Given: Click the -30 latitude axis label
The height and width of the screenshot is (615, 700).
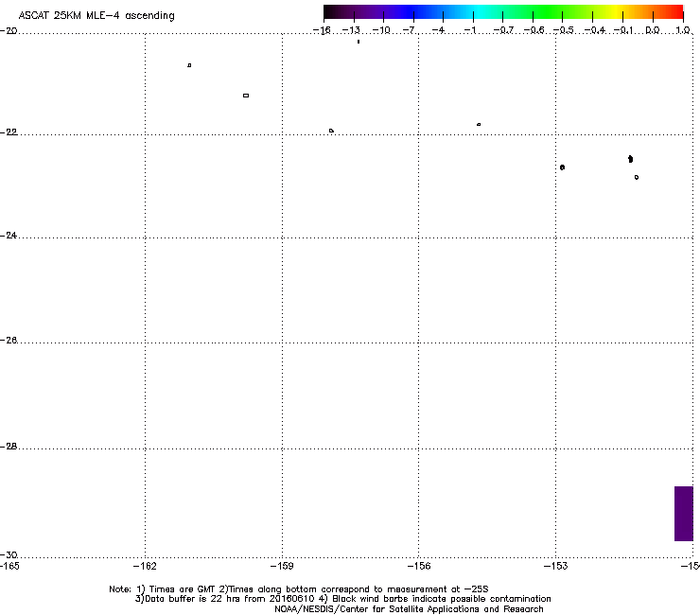Looking at the screenshot, I should pyautogui.click(x=9, y=554).
